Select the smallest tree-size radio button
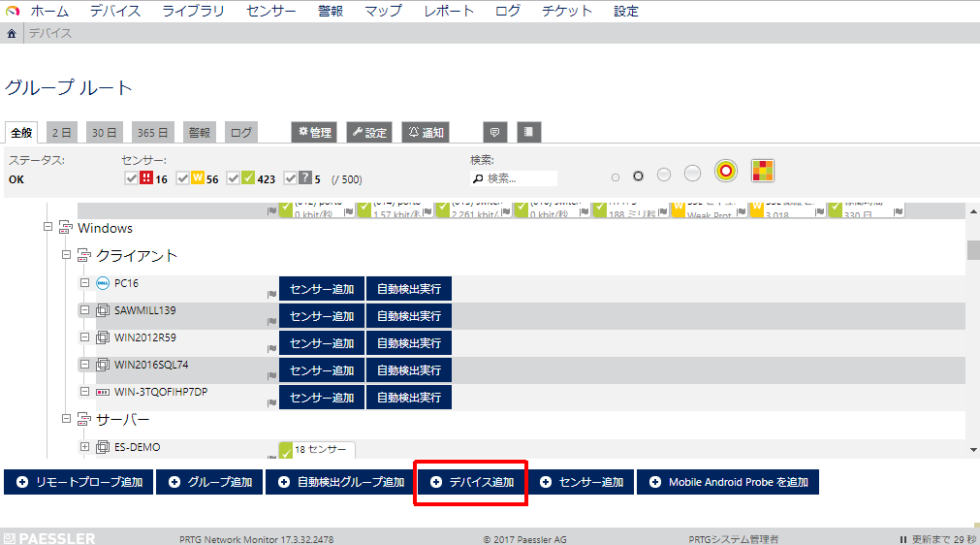Viewport: 980px width, 545px height. [x=616, y=177]
